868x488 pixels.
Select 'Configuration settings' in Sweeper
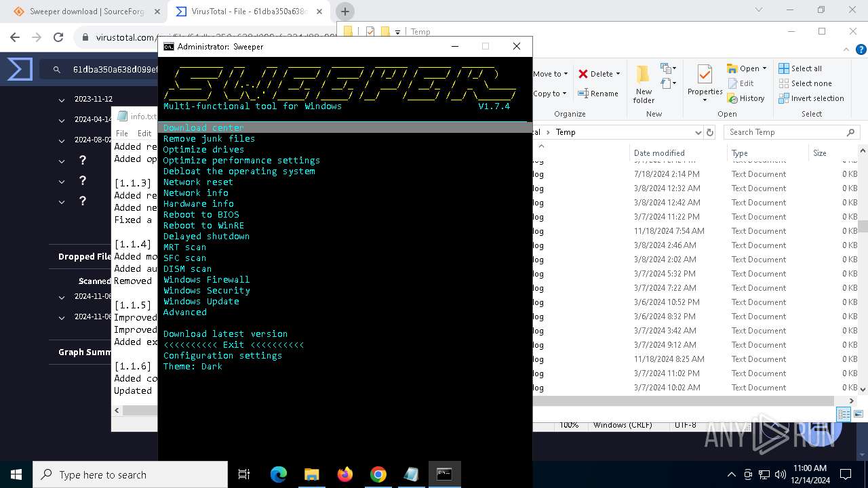(x=222, y=355)
